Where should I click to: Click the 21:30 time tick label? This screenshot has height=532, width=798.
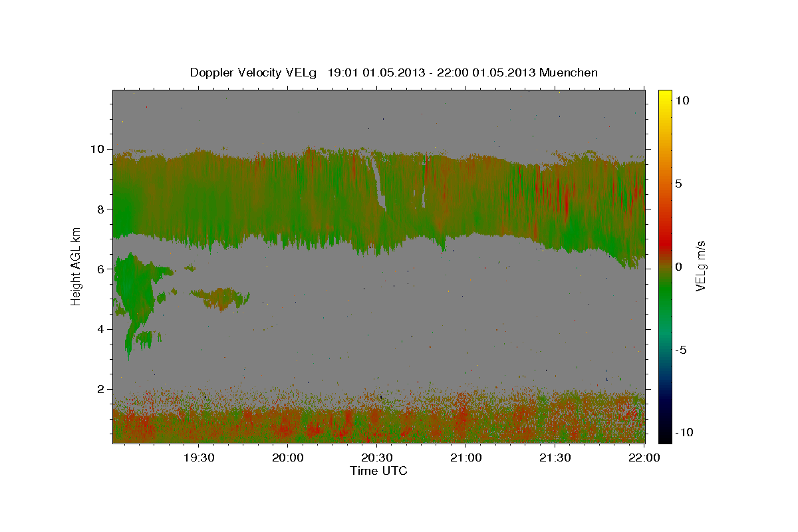click(x=555, y=458)
